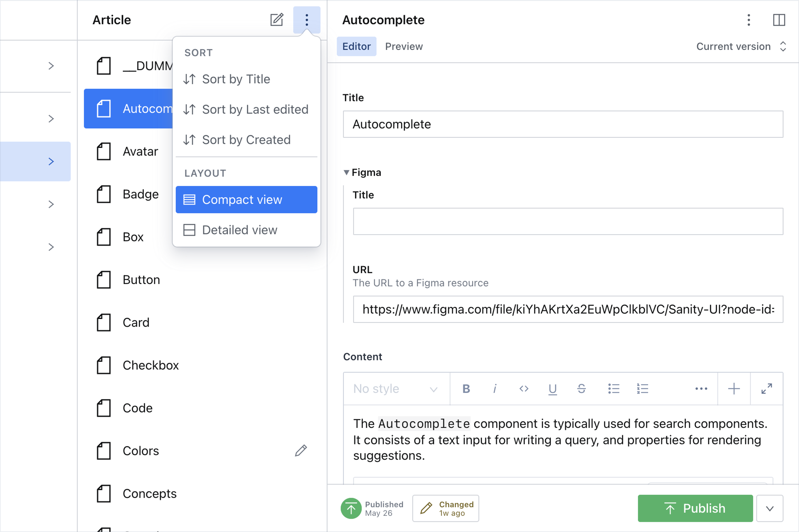The image size is (799, 532).
Task: Click the Figma URL input field
Action: tap(568, 309)
